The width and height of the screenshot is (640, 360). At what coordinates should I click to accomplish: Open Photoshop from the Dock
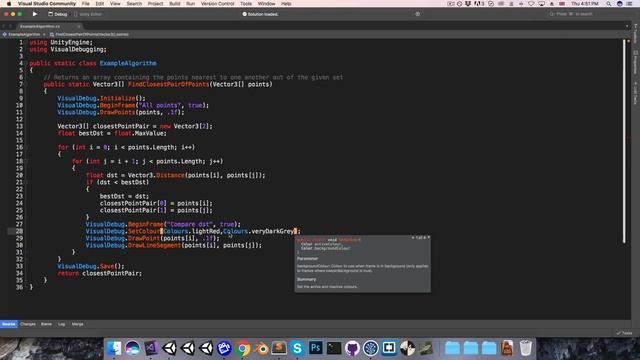316,348
